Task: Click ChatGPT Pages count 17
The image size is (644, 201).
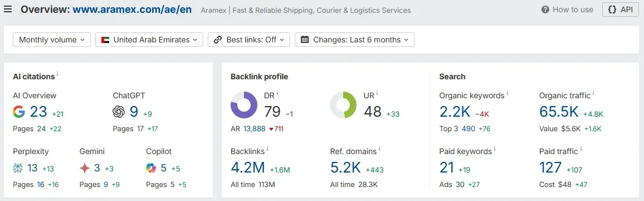Action: (x=140, y=129)
